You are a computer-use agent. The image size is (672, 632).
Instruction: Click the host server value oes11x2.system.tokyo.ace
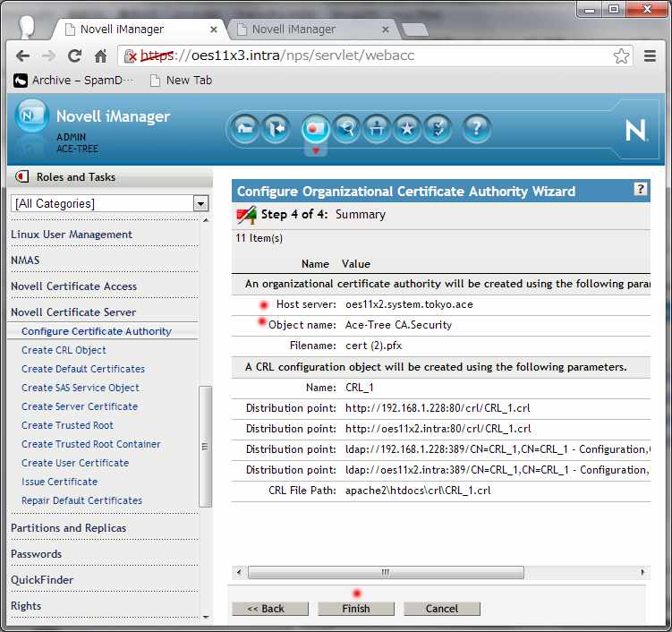409,305
